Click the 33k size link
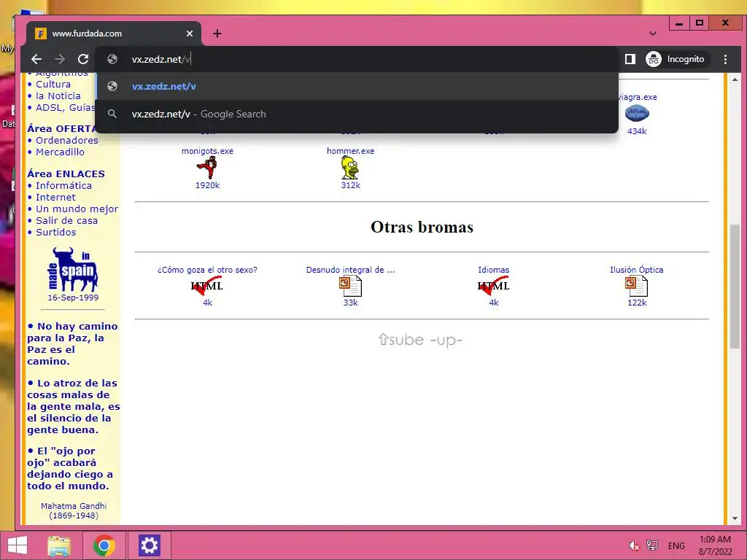 (x=351, y=303)
